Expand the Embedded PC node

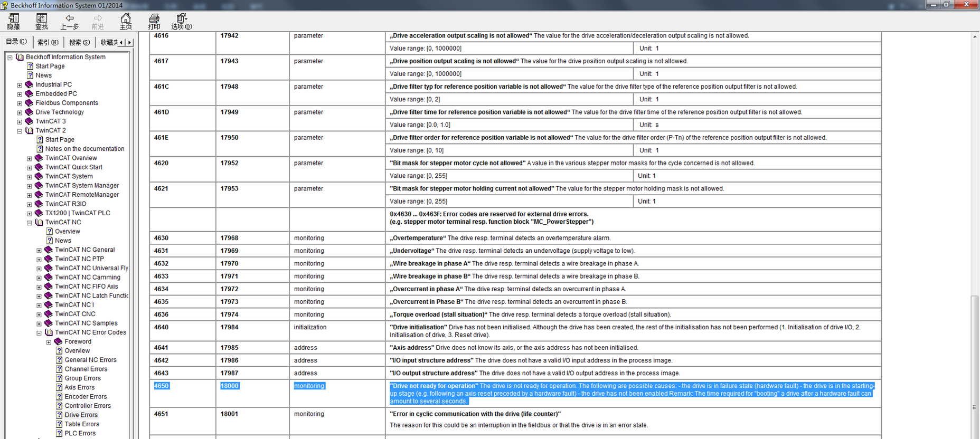[x=20, y=94]
